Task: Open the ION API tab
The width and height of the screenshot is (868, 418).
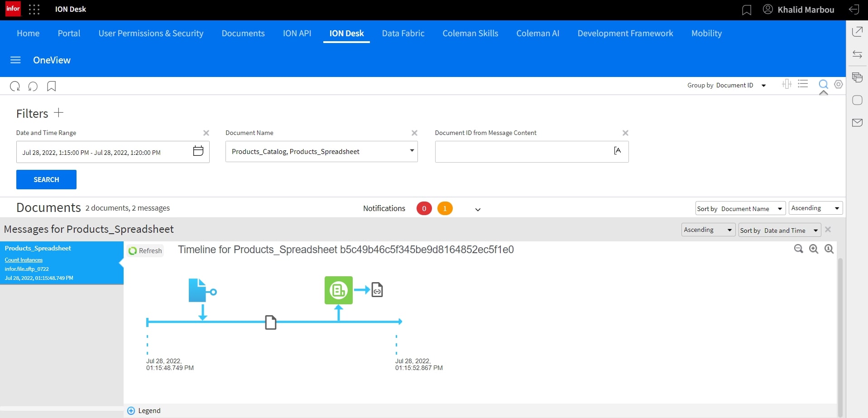Action: coord(297,33)
